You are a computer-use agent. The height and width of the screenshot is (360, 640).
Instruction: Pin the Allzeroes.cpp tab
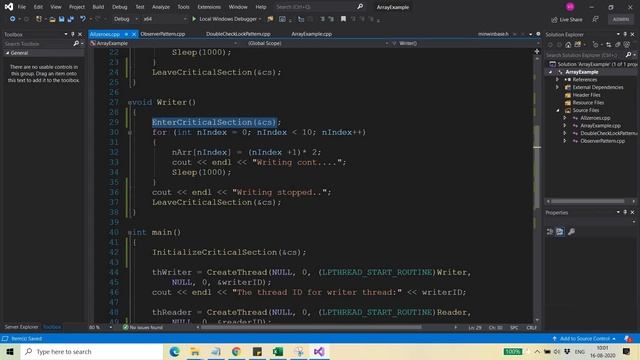(x=126, y=34)
